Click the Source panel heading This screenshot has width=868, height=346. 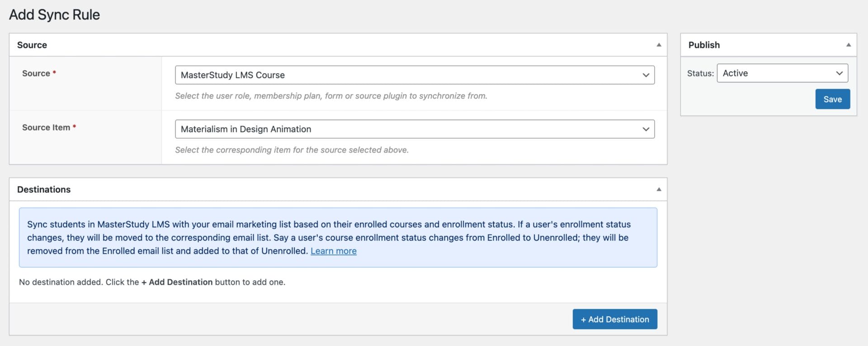point(32,45)
